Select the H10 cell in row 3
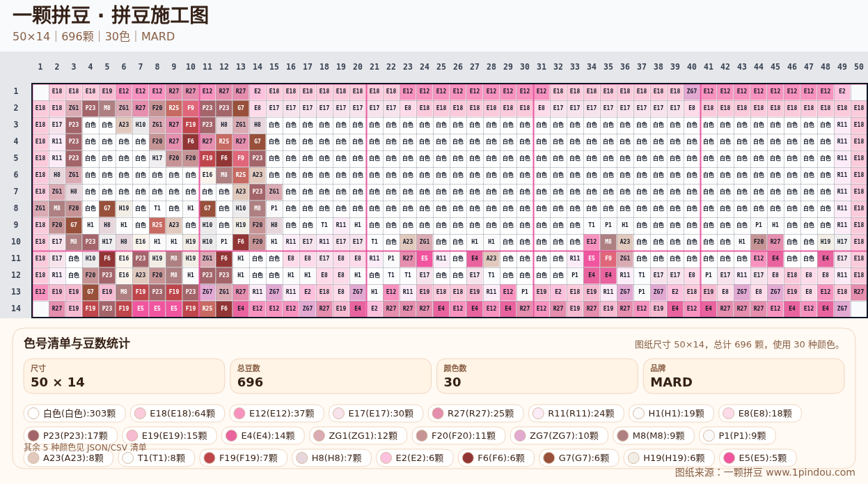This screenshot has height=484, width=868. click(x=141, y=125)
